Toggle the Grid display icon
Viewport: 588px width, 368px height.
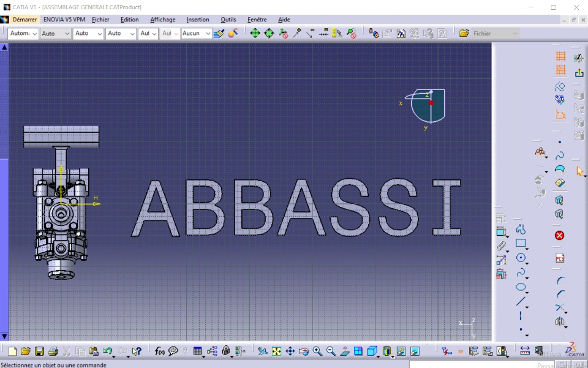pyautogui.click(x=560, y=56)
